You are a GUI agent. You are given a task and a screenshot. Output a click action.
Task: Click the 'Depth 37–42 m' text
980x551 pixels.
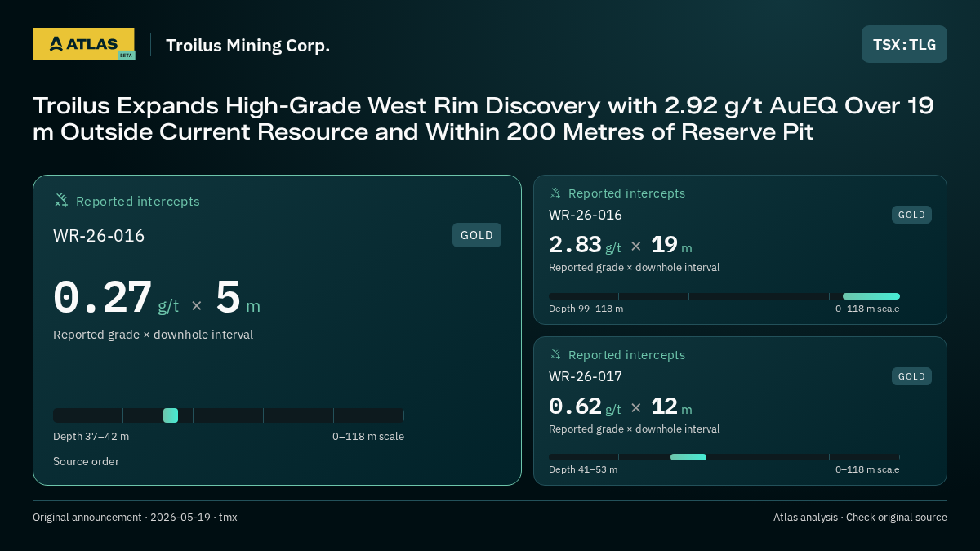pos(91,437)
